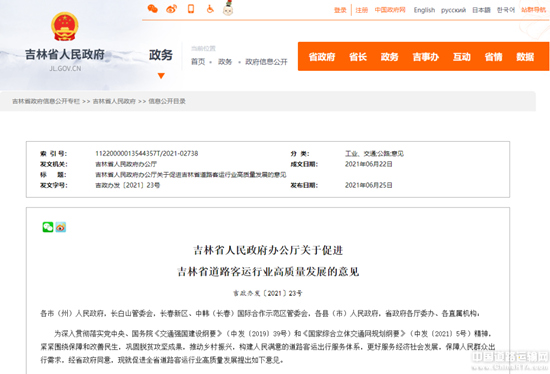This screenshot has width=550, height=374.
Task: Expand the 政务 orange dropdown arrow
Action: point(161,76)
